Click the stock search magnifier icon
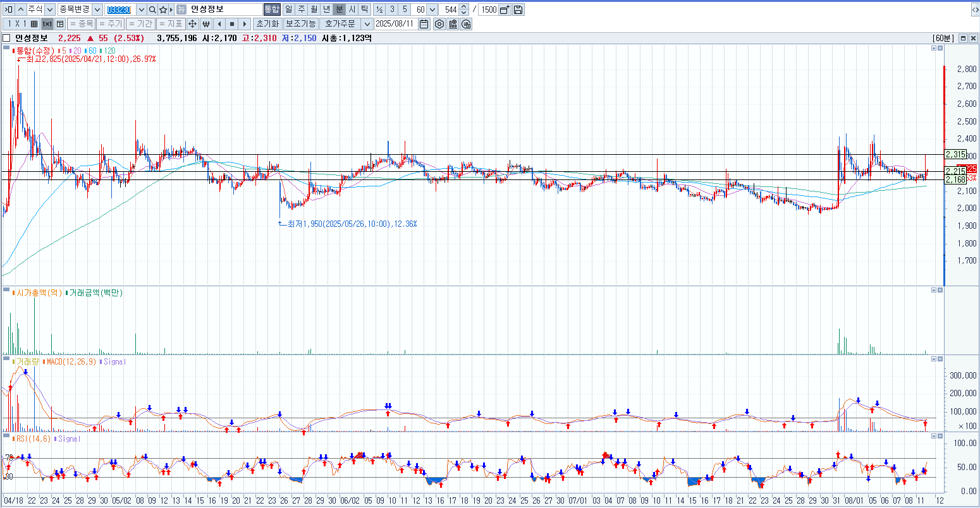The image size is (980, 508). tap(152, 9)
